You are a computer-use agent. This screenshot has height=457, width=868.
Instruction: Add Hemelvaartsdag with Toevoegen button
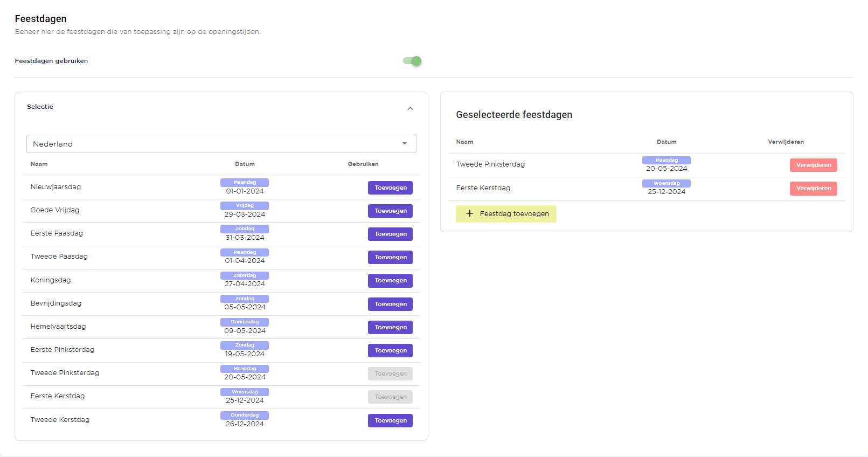390,327
